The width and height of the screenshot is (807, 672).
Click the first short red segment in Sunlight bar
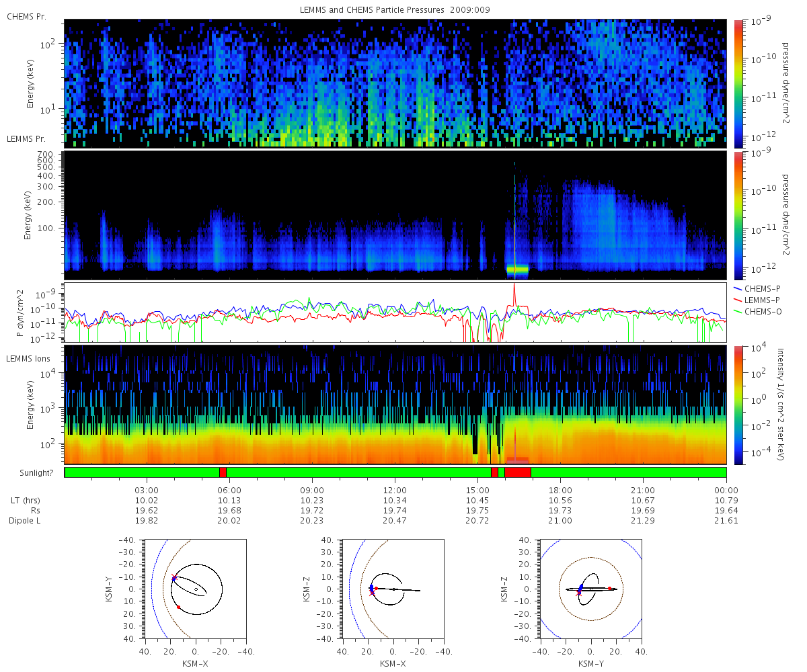click(x=223, y=472)
